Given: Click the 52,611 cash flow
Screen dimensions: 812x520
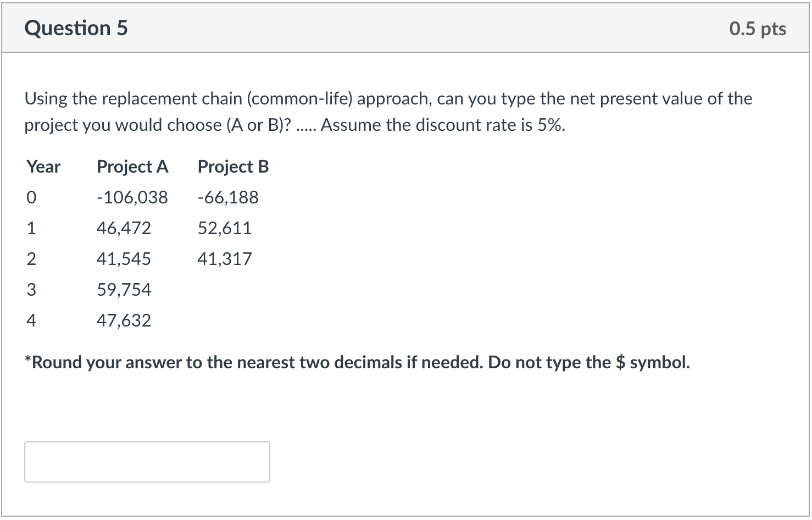Looking at the screenshot, I should coord(225,228).
